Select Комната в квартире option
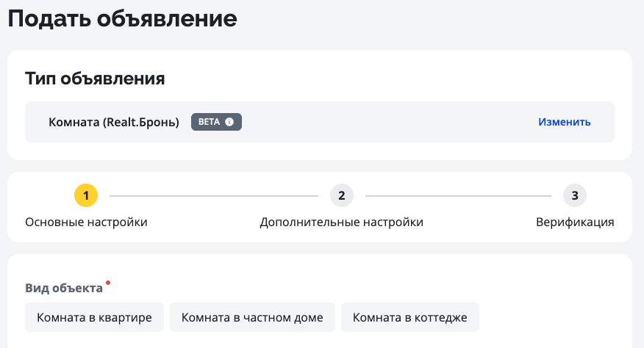The height and width of the screenshot is (348, 644). click(93, 318)
